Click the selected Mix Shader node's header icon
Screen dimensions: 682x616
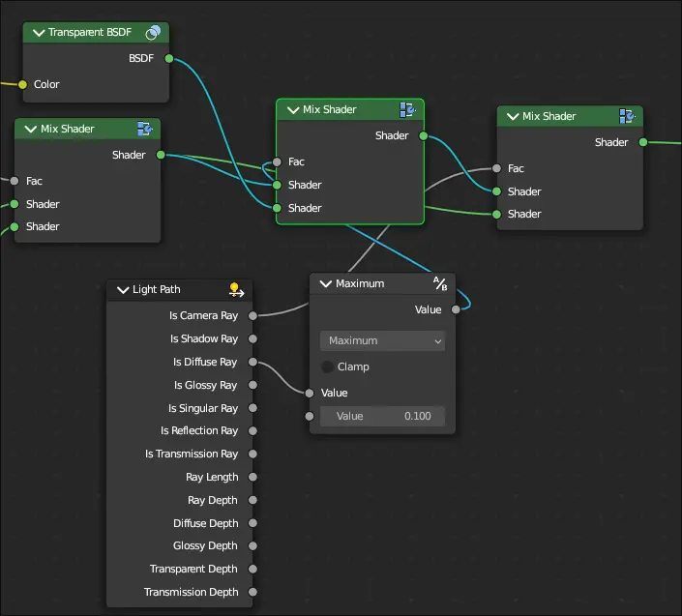407,109
